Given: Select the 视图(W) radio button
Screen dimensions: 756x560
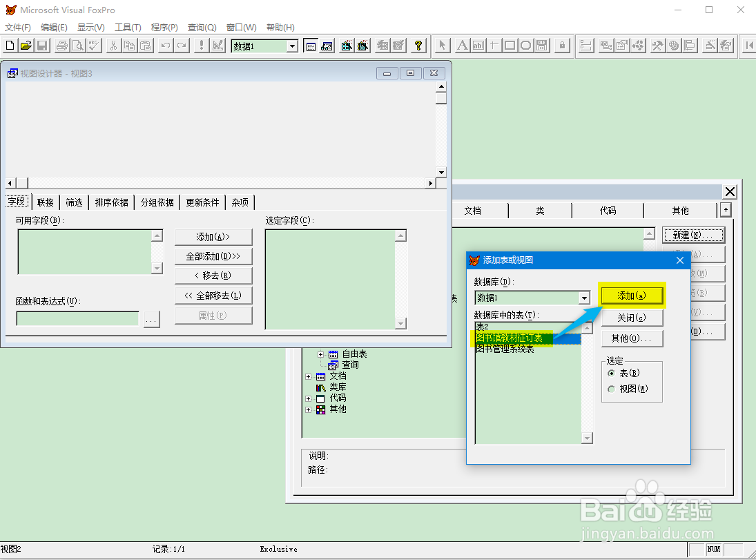Looking at the screenshot, I should (x=611, y=389).
